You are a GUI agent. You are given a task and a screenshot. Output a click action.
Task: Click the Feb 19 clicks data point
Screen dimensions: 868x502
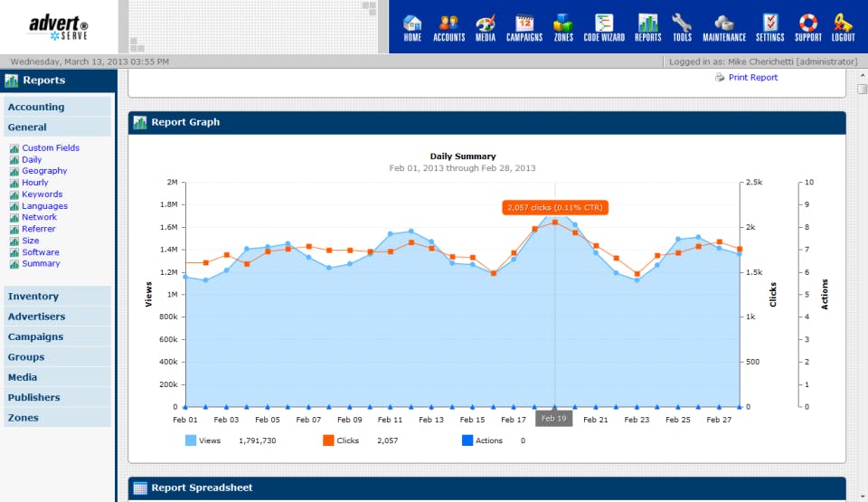pos(555,223)
